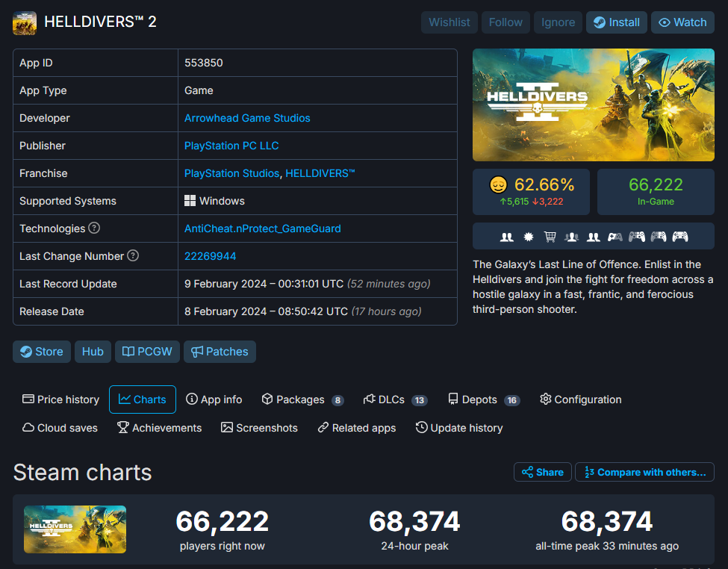The height and width of the screenshot is (569, 728).
Task: Watch this app with the eye button
Action: tap(682, 22)
